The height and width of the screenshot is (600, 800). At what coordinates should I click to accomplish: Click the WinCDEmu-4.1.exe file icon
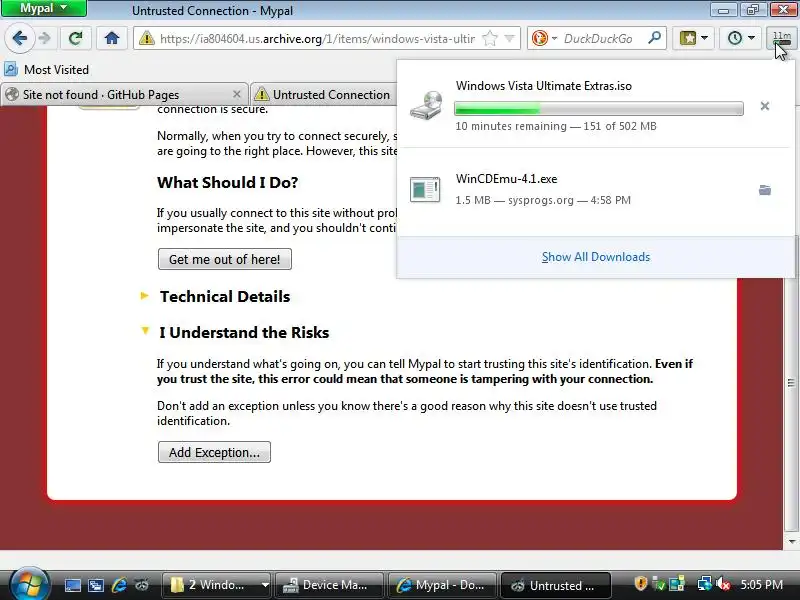(425, 189)
